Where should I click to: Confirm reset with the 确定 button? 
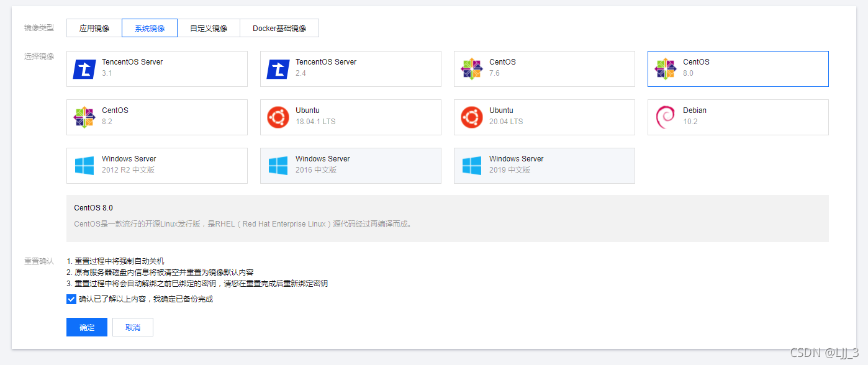[x=87, y=327]
